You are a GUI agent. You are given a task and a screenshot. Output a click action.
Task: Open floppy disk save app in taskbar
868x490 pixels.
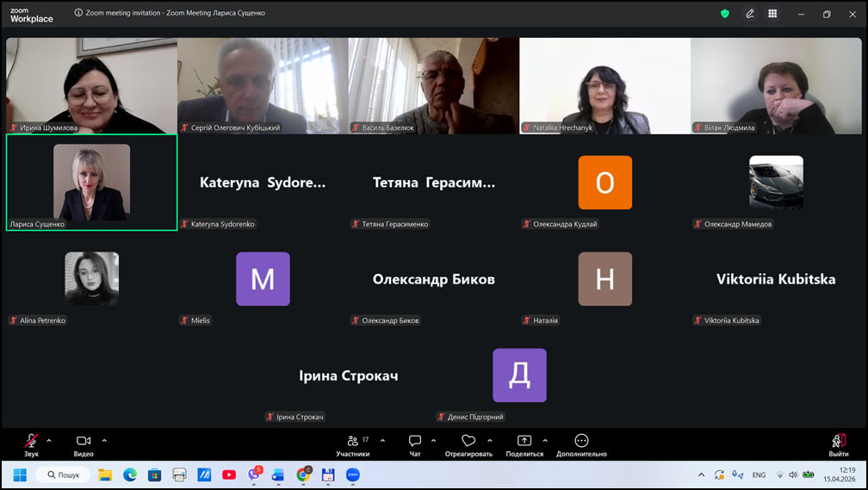(328, 475)
